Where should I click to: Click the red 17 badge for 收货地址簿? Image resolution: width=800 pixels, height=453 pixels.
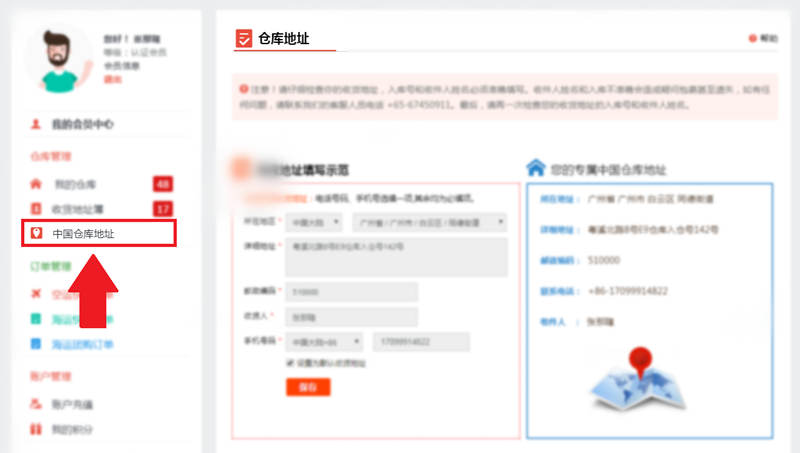tap(163, 209)
